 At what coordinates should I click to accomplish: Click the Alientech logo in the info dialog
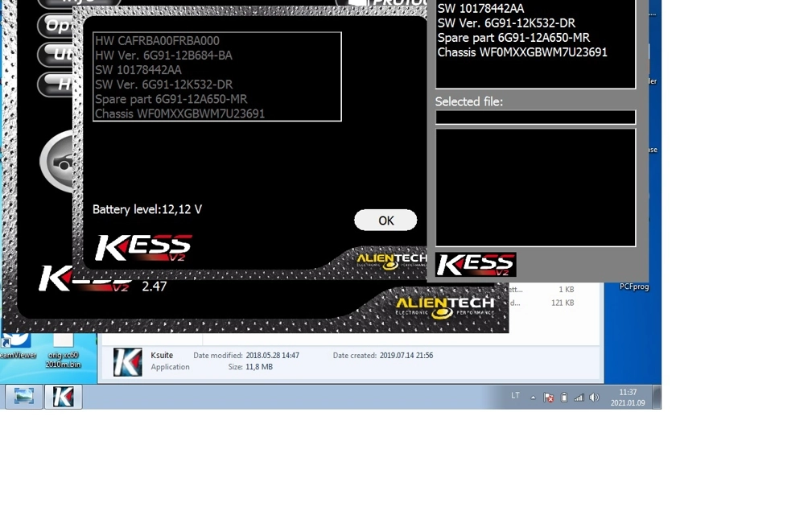(391, 261)
